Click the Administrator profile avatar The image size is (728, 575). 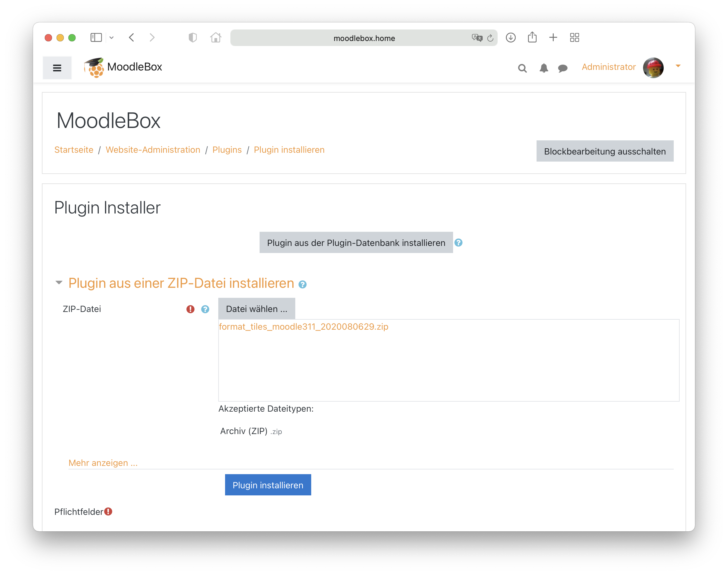coord(653,68)
